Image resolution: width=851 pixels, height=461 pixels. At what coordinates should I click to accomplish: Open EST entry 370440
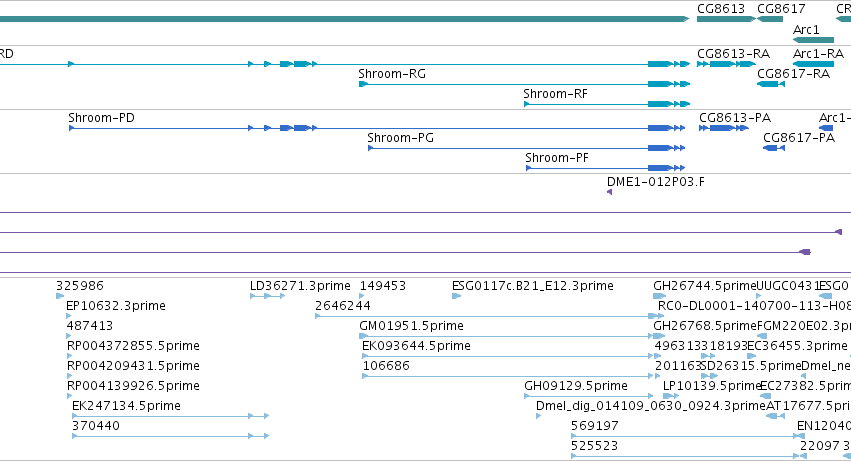coord(96,426)
